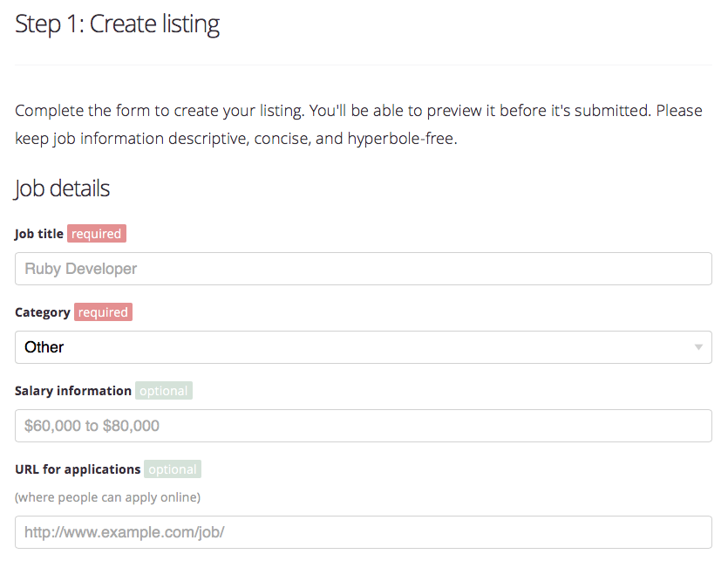Click the divider line under the Step 1 heading
The width and height of the screenshot is (728, 561).
363,65
